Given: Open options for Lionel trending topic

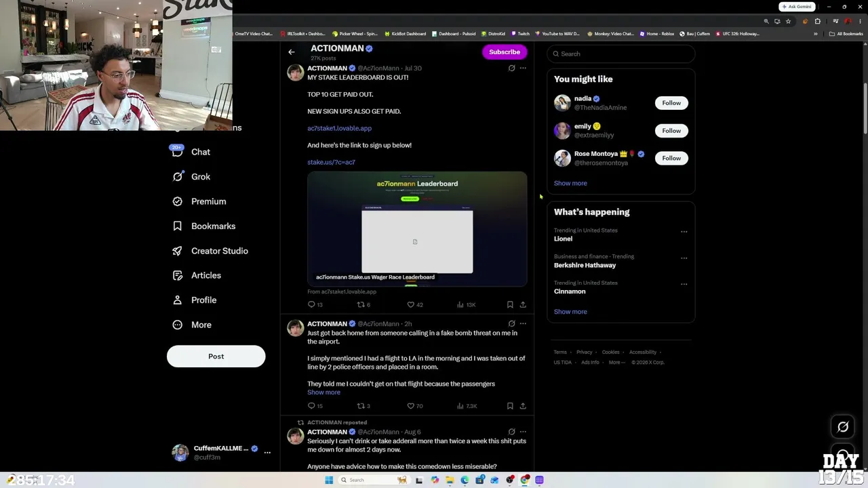Looking at the screenshot, I should (x=684, y=232).
